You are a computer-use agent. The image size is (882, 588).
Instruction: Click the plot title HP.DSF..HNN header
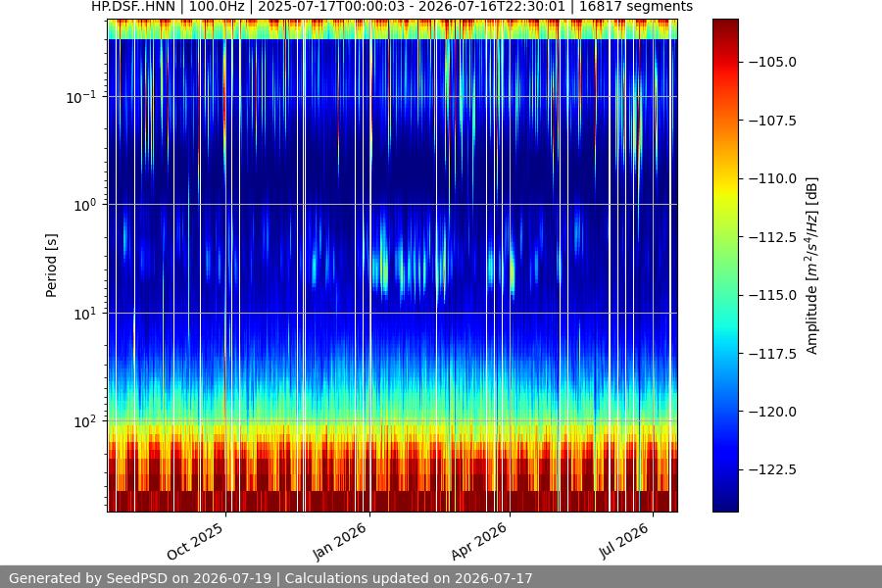tap(392, 7)
